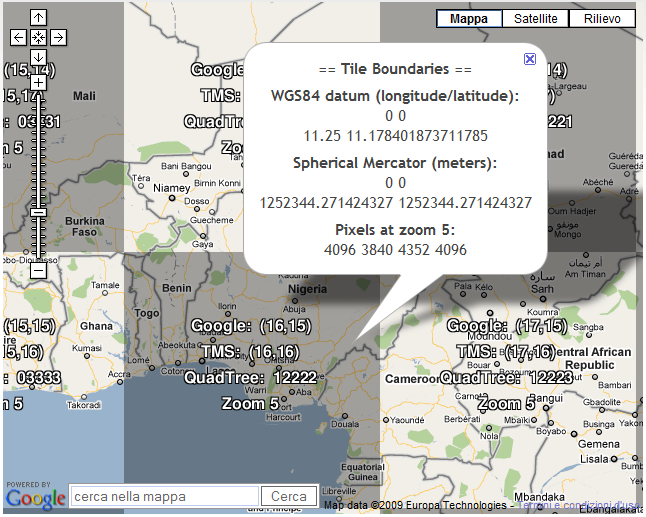
Task: Click the Accra city label
Action: pos(119,374)
